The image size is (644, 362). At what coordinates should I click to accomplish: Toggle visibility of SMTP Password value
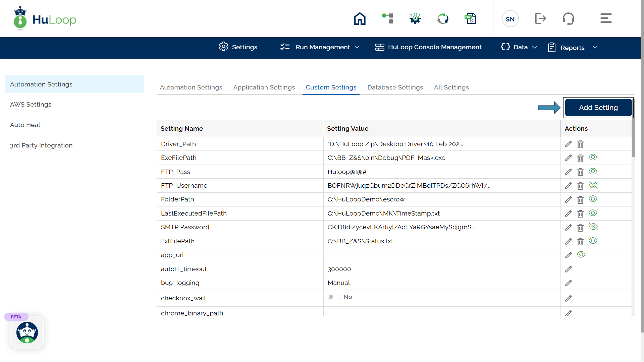click(593, 227)
